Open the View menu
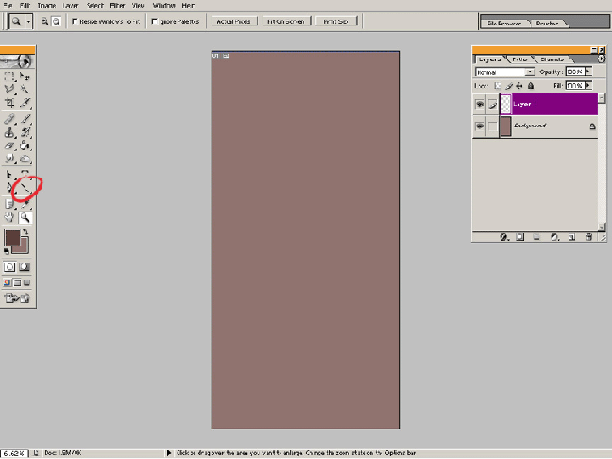Image resolution: width=612 pixels, height=459 pixels. pos(138,5)
